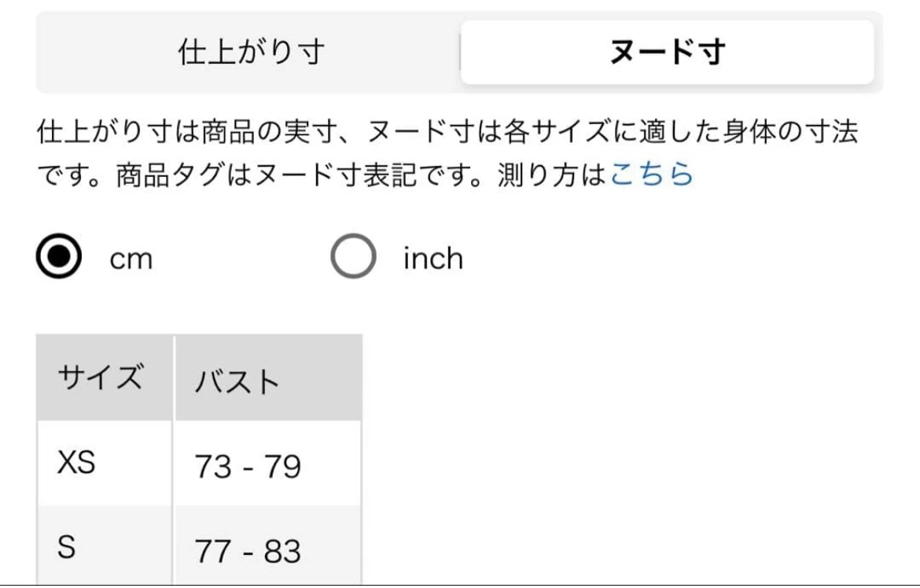This screenshot has height=588, width=920.
Task: Select the inch radio button
Action: (x=353, y=255)
